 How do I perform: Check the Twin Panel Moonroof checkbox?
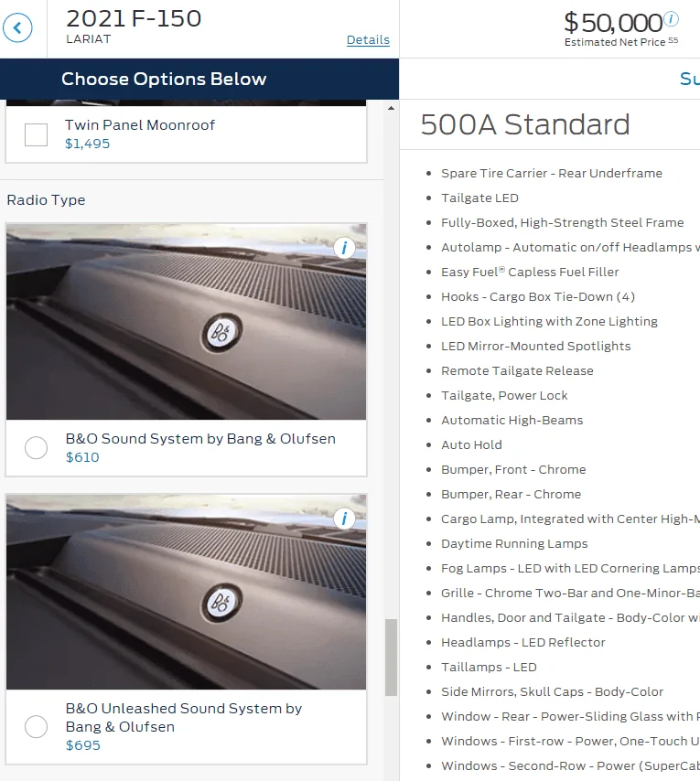click(x=37, y=134)
